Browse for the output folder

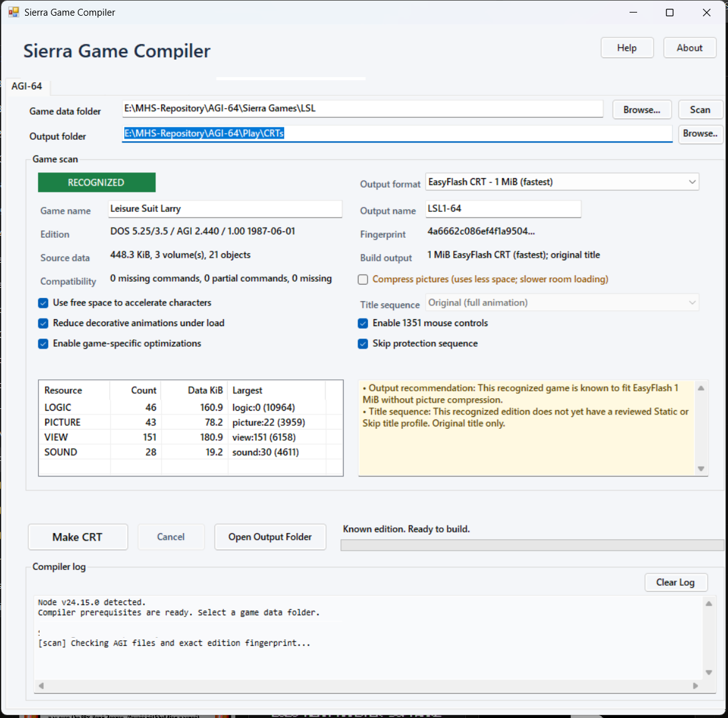(x=700, y=134)
